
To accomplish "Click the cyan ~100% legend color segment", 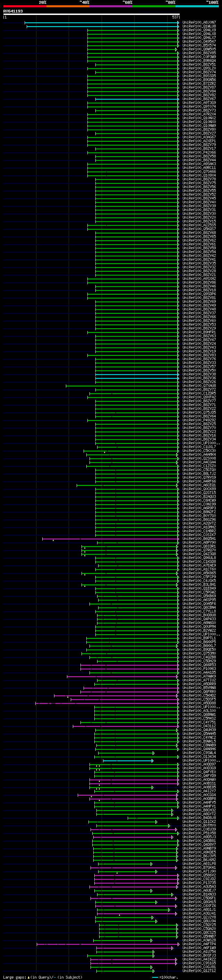I will pos(197,6).
